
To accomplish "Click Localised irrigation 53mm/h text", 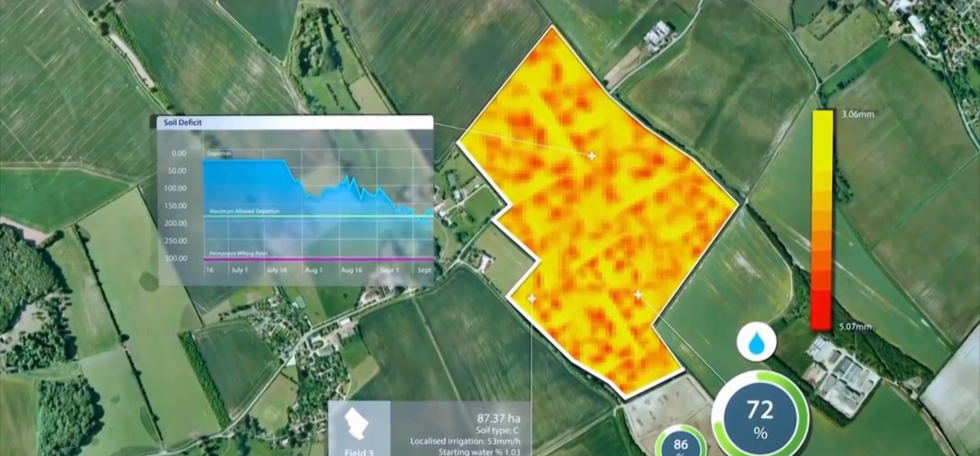I will pos(465,441).
